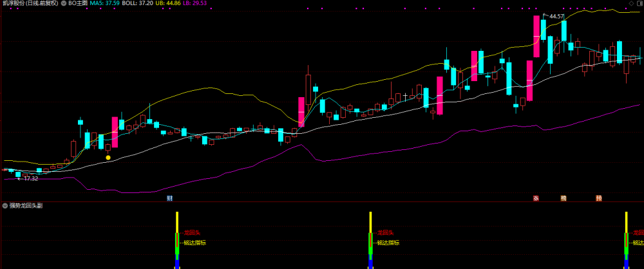The image size is (644, 269).
Task: Click the BO主图 indicator name
Action: tap(77, 3)
